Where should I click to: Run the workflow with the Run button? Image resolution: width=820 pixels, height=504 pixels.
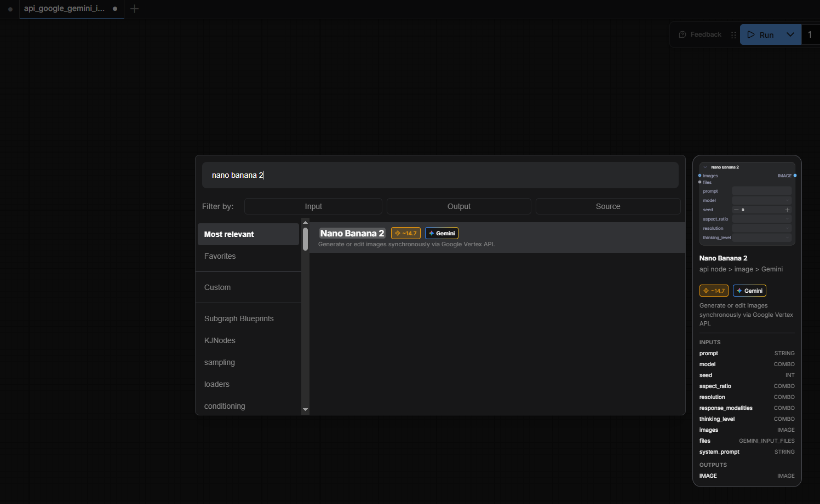760,34
